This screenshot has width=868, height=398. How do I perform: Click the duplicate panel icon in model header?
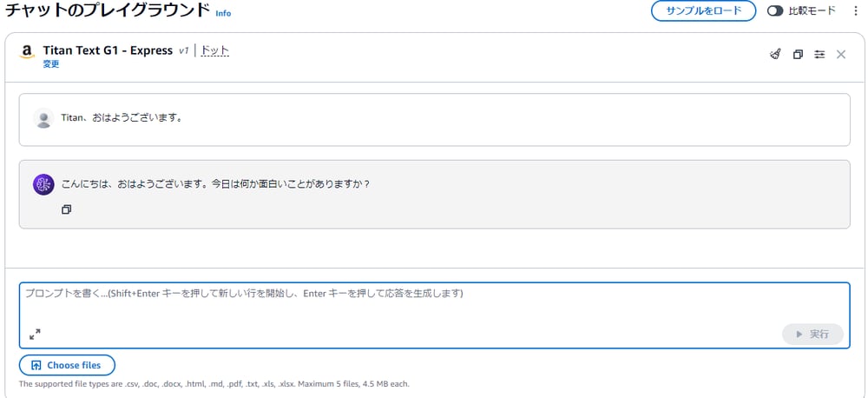click(798, 55)
